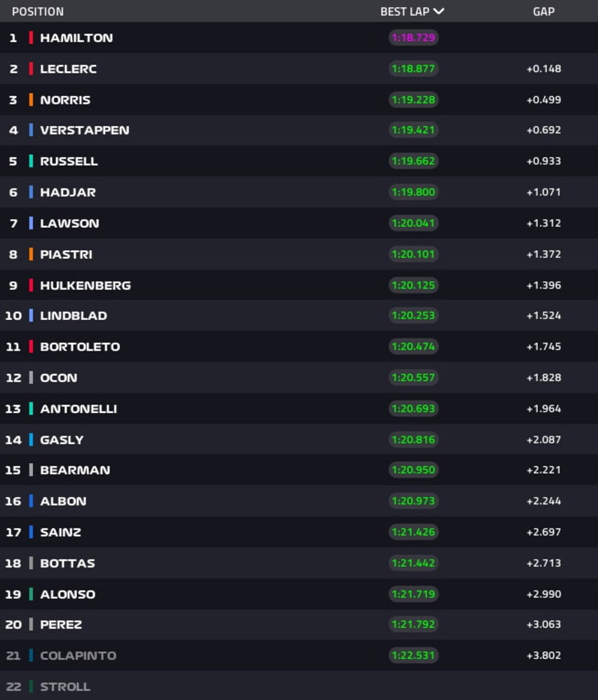Select Leclerc's 1:18.877 lap time badge
The image size is (598, 700).
pos(413,69)
